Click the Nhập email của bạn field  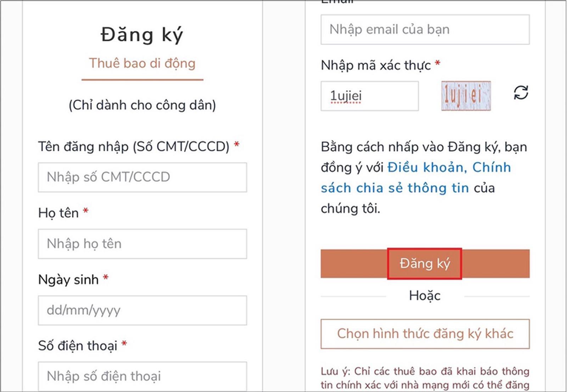pyautogui.click(x=425, y=30)
